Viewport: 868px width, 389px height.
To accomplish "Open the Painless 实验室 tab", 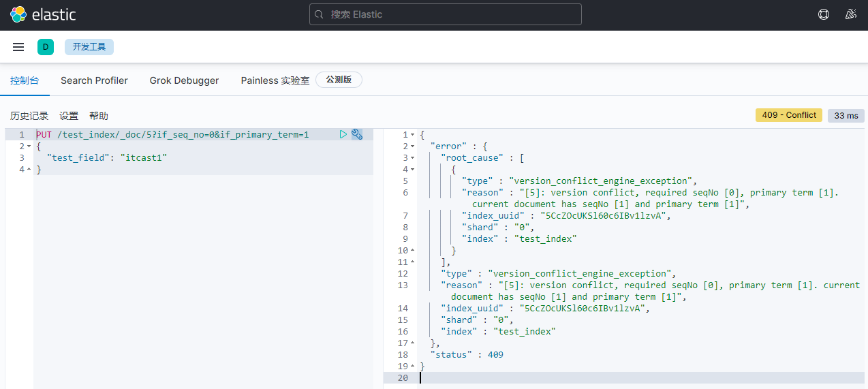I will [275, 80].
